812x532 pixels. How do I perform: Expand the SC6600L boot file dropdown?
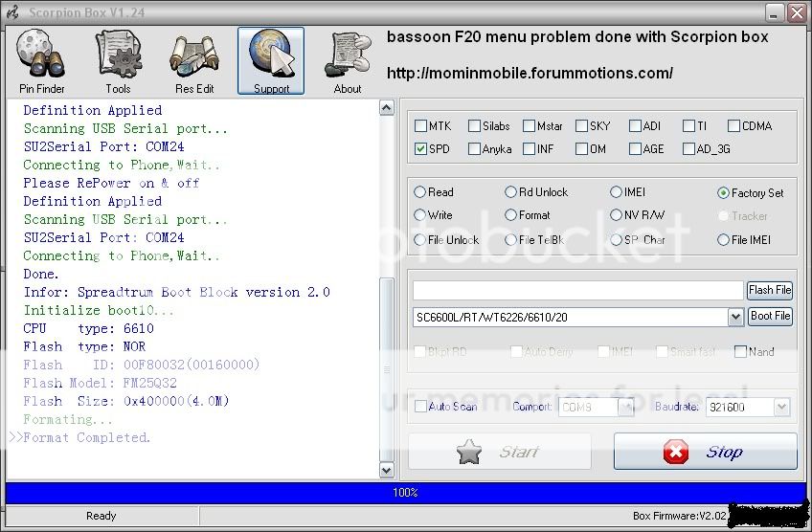click(735, 317)
